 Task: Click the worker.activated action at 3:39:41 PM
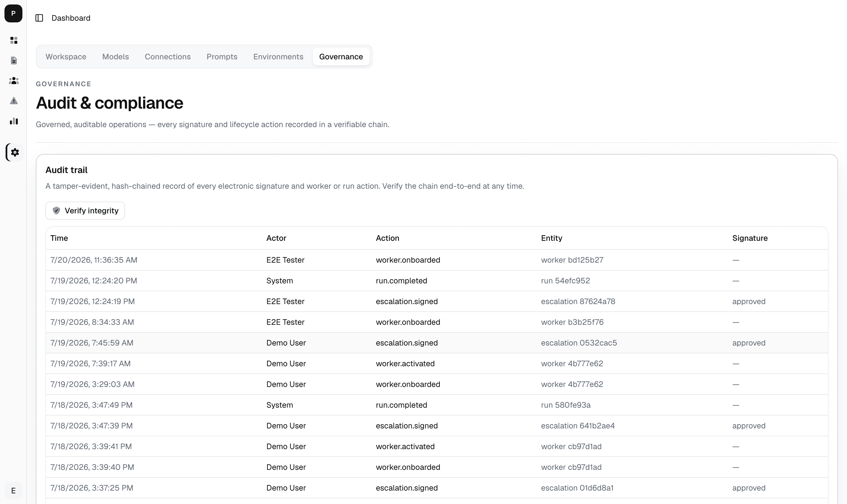tap(405, 446)
